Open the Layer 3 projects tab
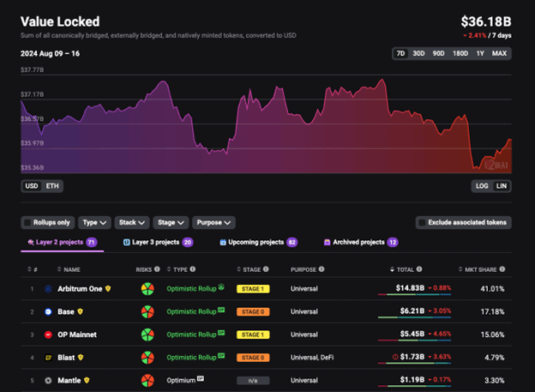The image size is (535, 392). (158, 243)
